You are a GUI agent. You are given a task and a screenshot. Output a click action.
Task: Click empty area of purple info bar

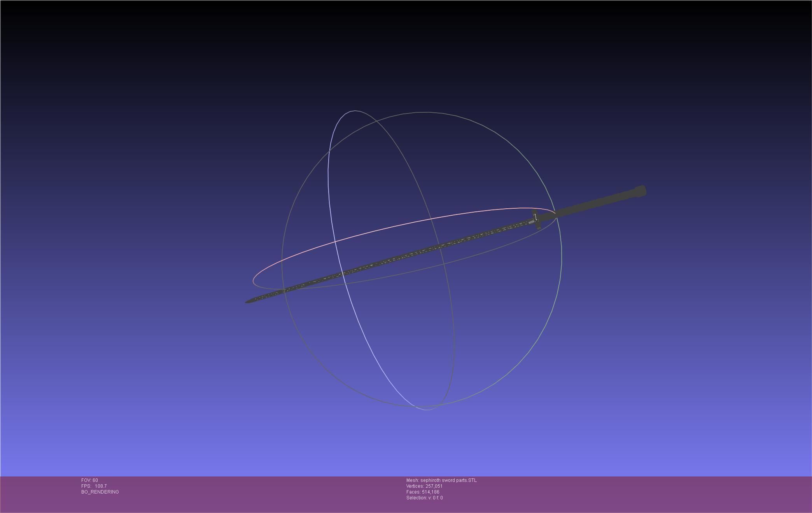(622, 494)
